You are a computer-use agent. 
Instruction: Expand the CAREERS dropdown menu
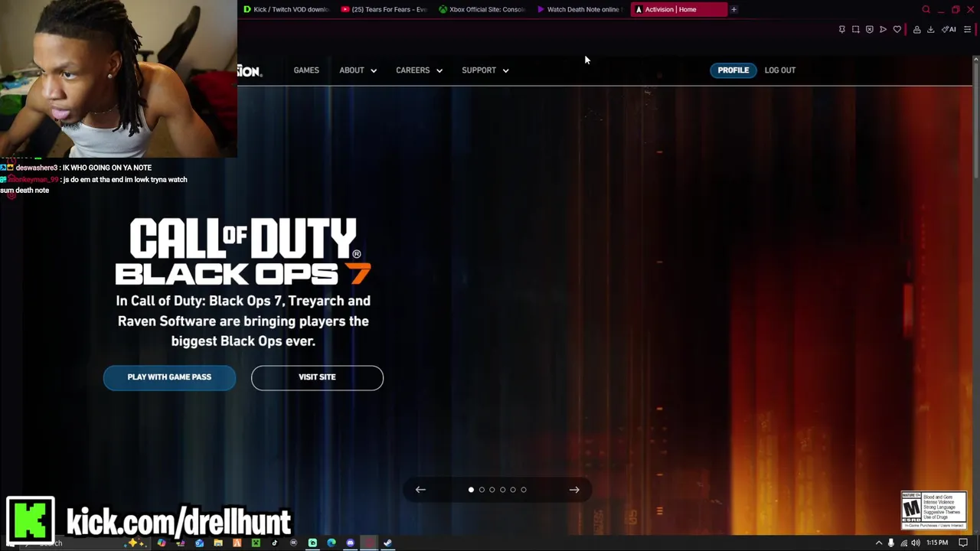419,70
